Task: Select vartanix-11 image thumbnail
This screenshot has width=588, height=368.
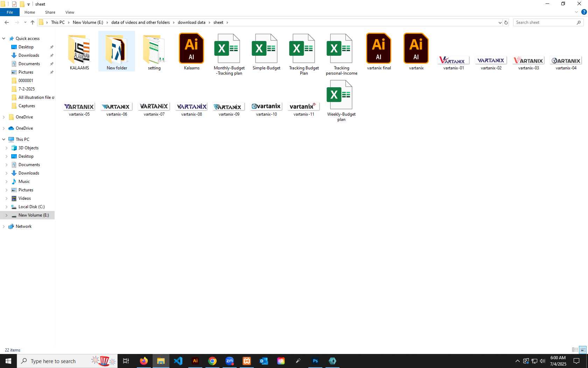Action: click(x=304, y=107)
